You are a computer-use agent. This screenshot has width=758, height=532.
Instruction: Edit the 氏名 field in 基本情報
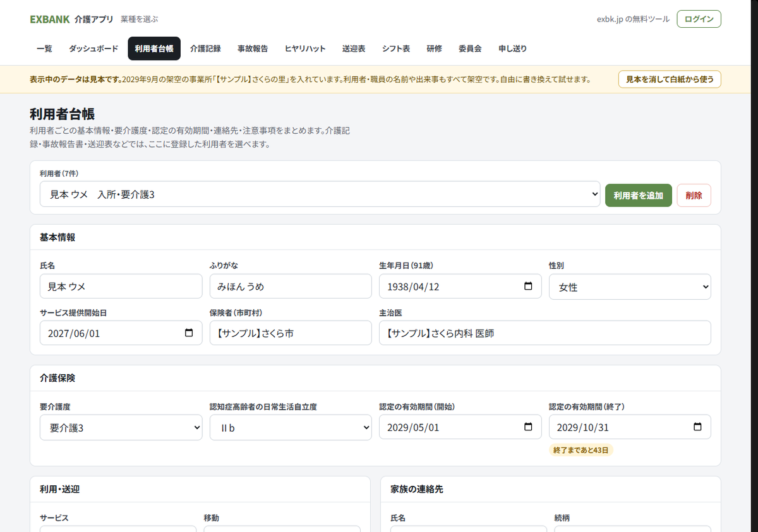[x=121, y=287]
